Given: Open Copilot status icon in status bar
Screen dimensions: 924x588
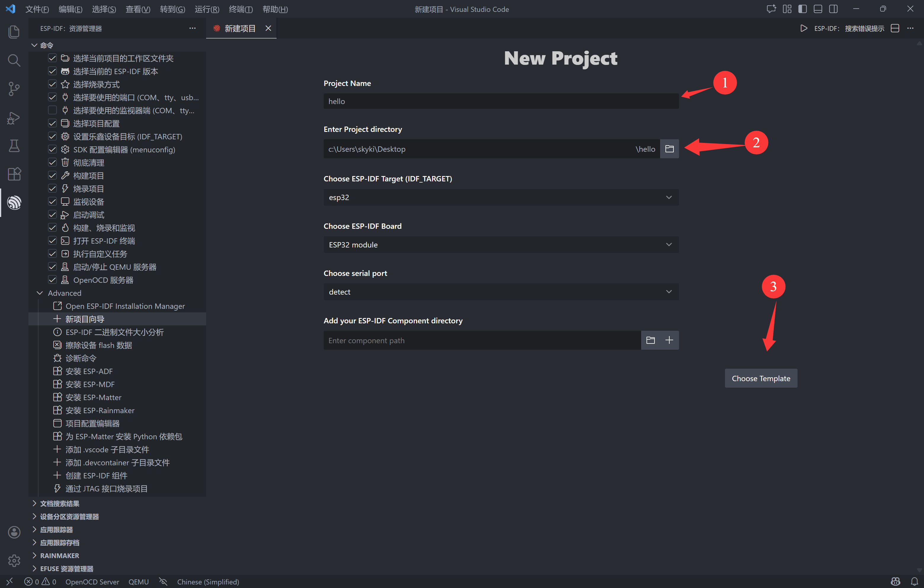Looking at the screenshot, I should (895, 581).
